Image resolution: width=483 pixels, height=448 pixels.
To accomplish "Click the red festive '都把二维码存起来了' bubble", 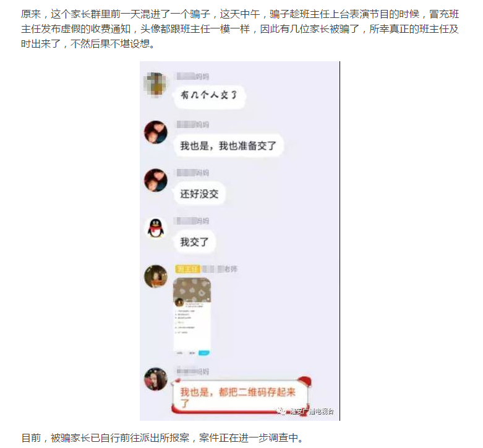I will click(x=241, y=396).
